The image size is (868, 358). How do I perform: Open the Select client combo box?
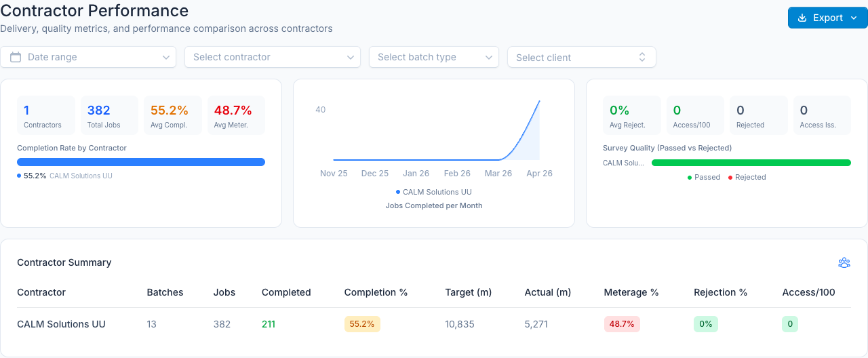(x=582, y=57)
